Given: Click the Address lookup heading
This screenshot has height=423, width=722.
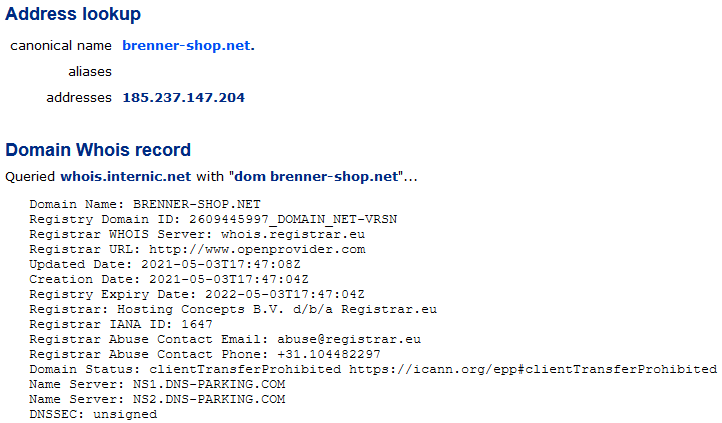Looking at the screenshot, I should click(73, 14).
